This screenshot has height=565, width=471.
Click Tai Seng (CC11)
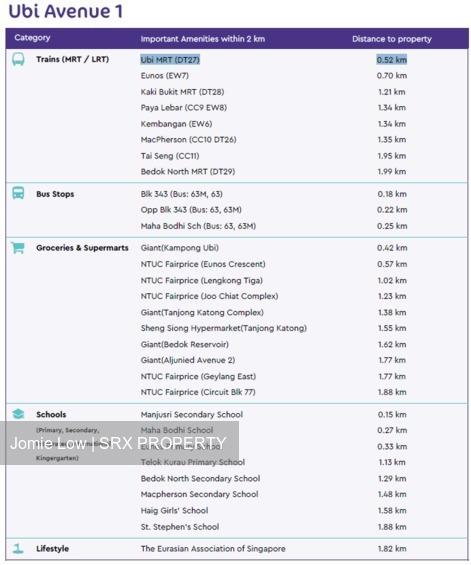(x=170, y=156)
